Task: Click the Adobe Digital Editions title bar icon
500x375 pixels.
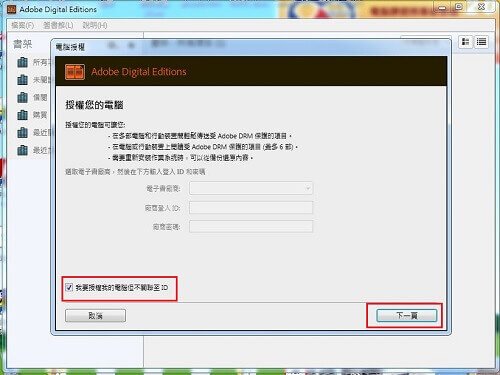Action: [11, 9]
